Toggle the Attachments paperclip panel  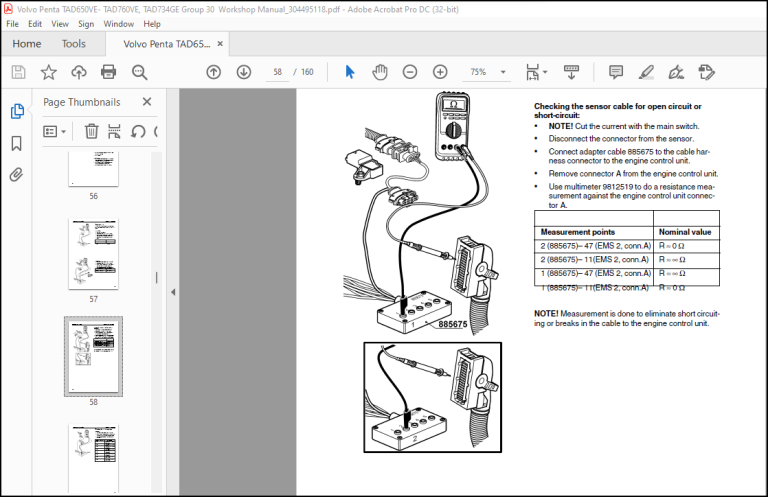point(16,174)
